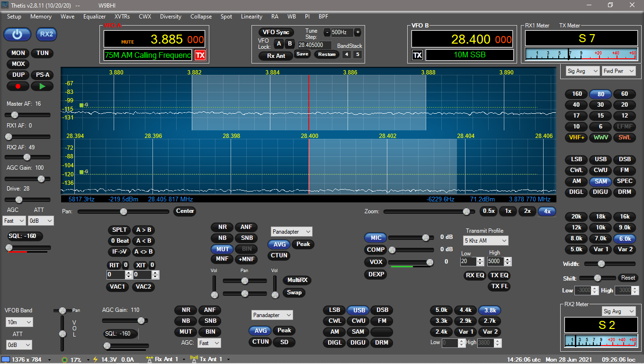Click the voltage lightning bolt icon

[x=95, y=359]
